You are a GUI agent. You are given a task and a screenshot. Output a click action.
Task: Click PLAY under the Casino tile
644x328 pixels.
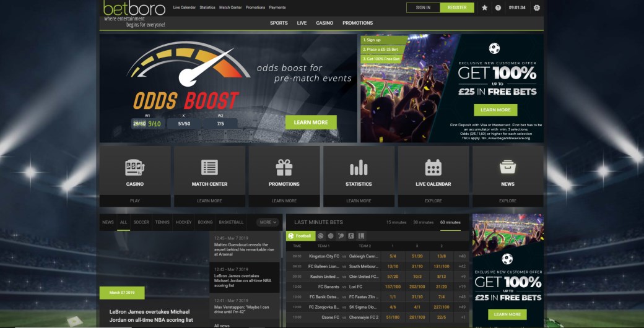[x=135, y=201]
